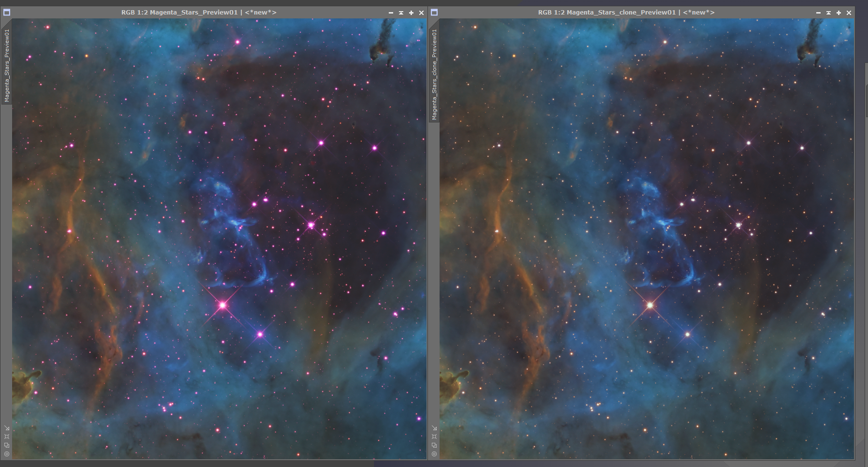Click the zoom-to-fit square icon in the Magenta_Stars_Preview01 window
This screenshot has height=467, width=868.
click(7, 437)
